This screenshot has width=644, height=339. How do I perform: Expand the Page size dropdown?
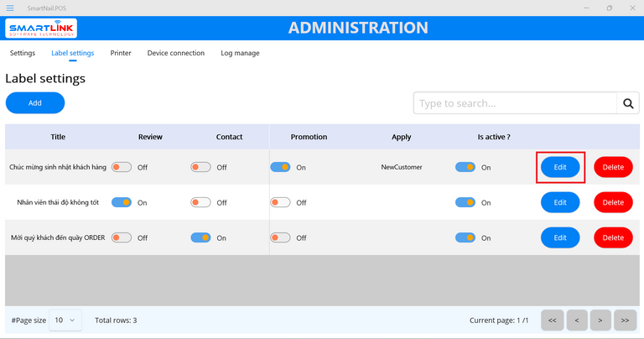pyautogui.click(x=65, y=321)
